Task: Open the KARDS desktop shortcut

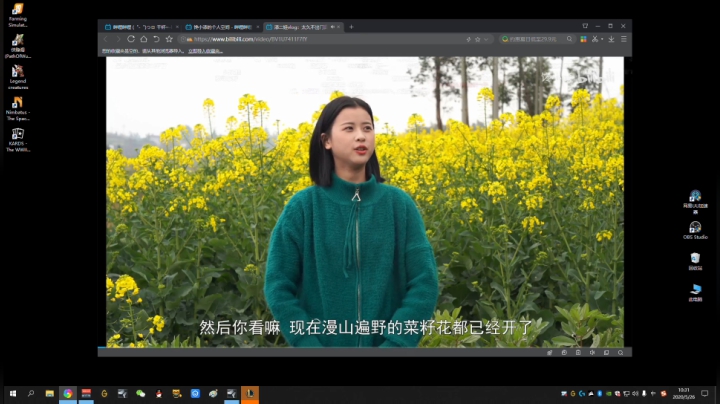Action: 17,140
